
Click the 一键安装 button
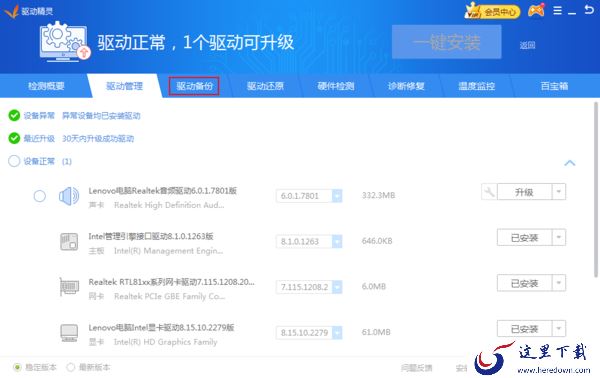[447, 42]
